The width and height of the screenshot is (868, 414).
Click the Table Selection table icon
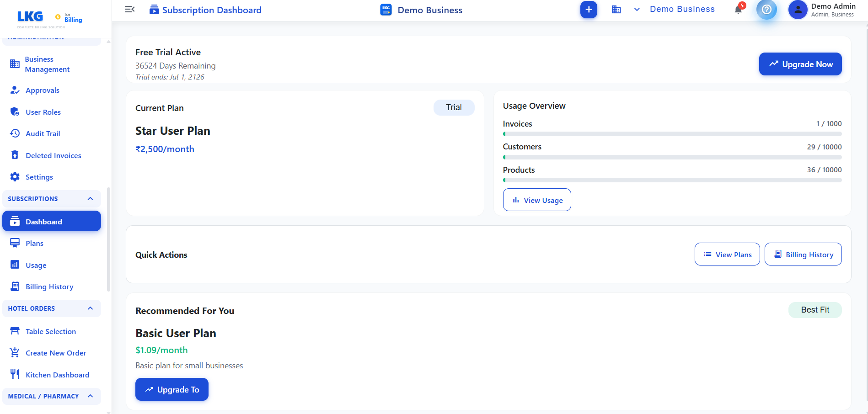tap(15, 331)
